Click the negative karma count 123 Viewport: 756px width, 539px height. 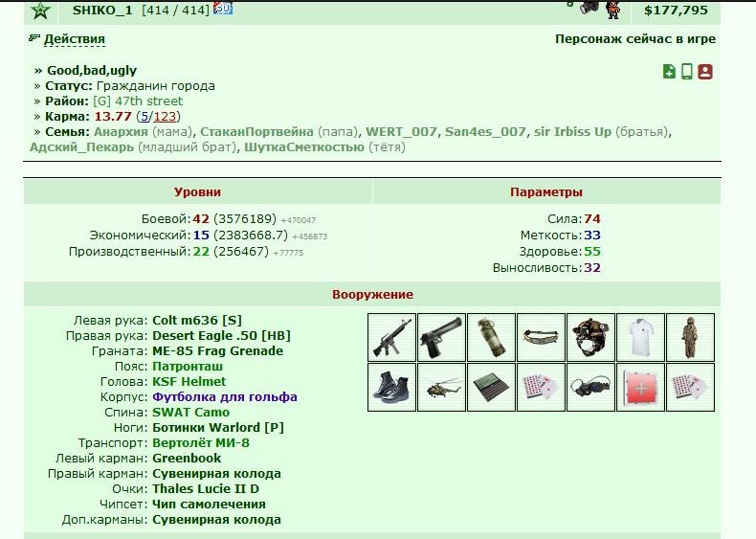coord(165,116)
